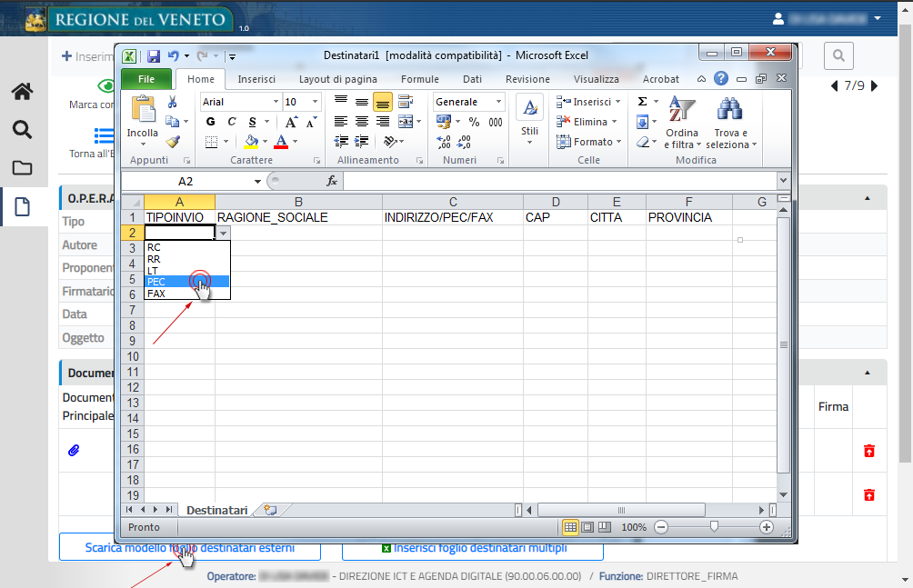Toggle center text horizontally
This screenshot has height=588, width=913.
pos(362,122)
